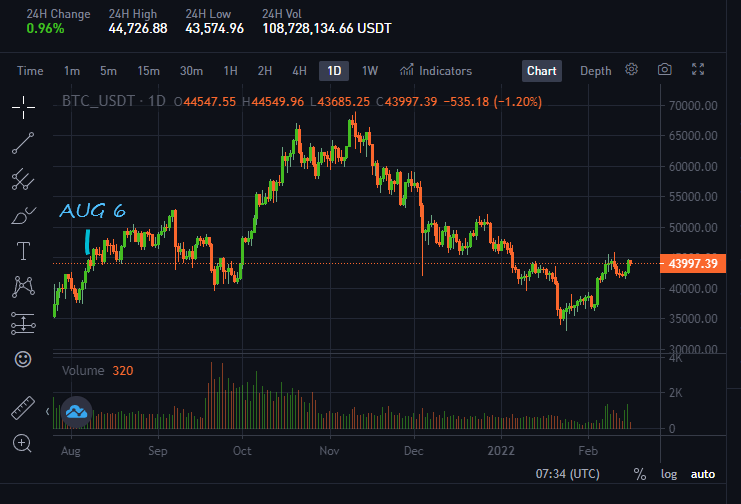Open the Indicators menu

point(436,71)
